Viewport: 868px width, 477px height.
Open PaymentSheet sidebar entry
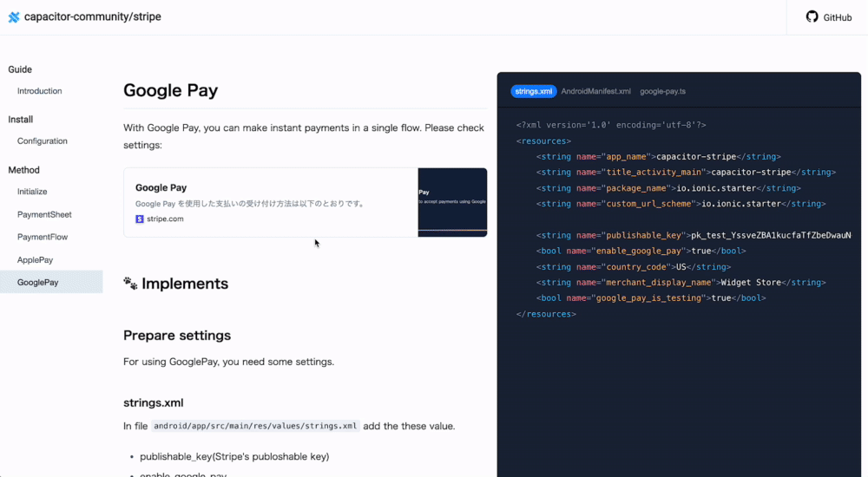(x=44, y=215)
